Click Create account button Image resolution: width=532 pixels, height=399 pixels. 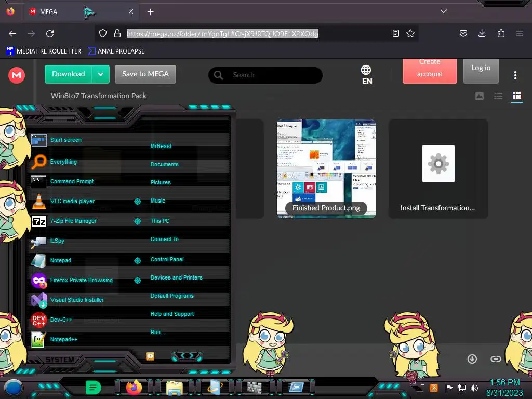pos(430,71)
